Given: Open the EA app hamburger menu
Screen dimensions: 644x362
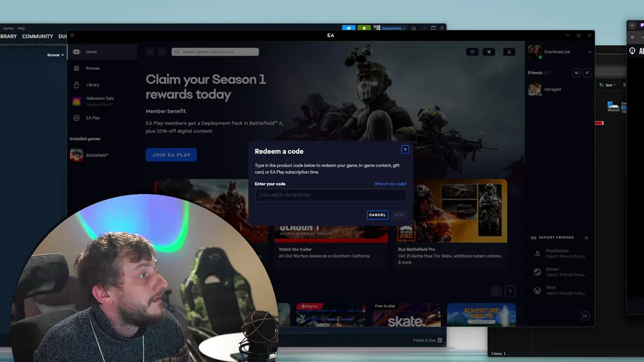Looking at the screenshot, I should 72,35.
